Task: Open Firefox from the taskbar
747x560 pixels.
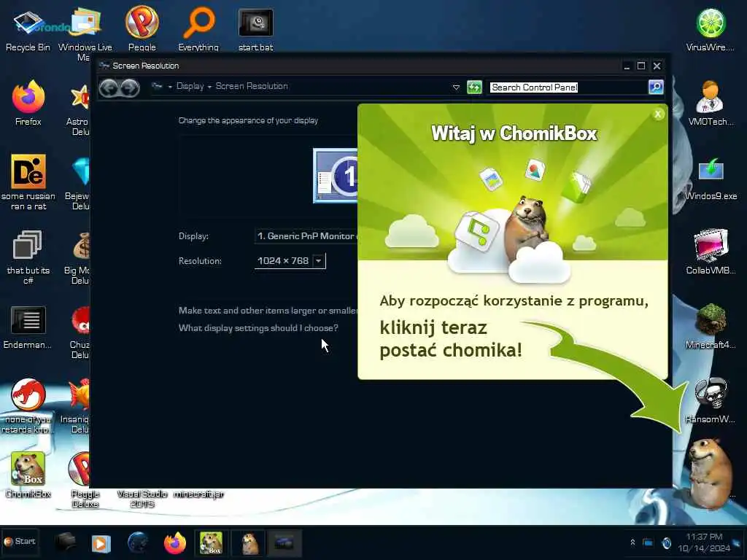Action: click(x=175, y=542)
